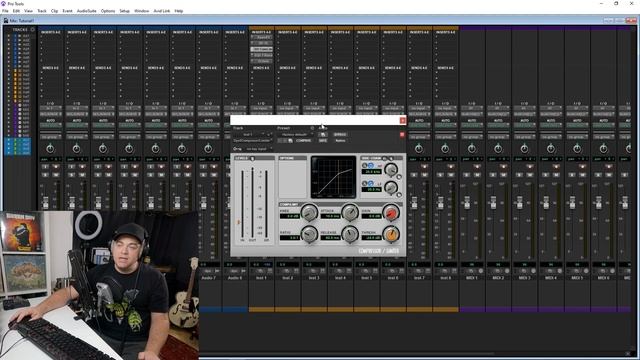Open the Window menu
This screenshot has height=360, width=640.
(x=142, y=11)
